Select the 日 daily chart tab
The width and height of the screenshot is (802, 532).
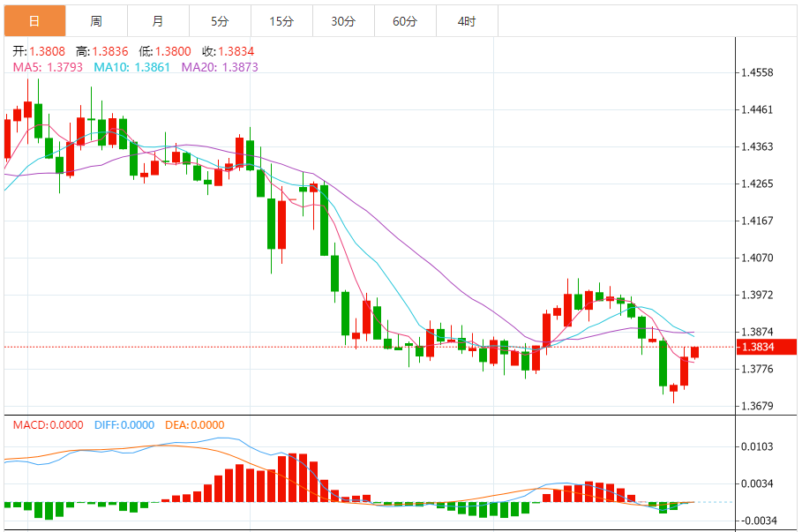[34, 21]
